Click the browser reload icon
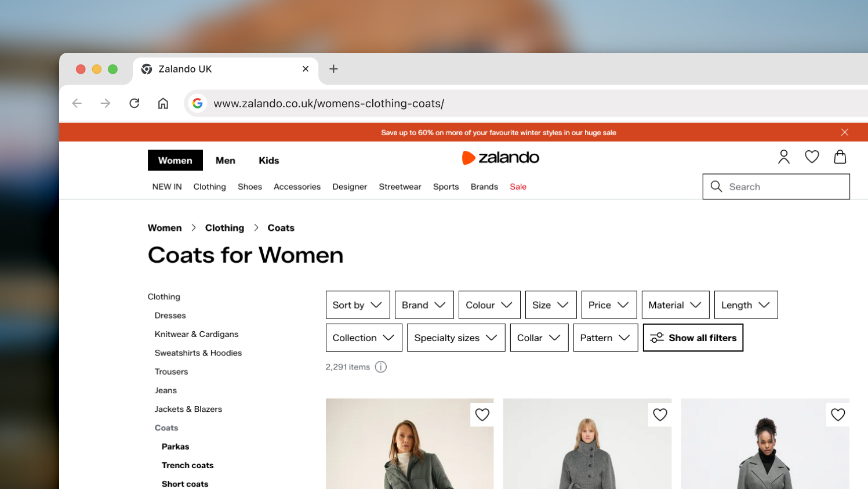868x489 pixels. click(x=134, y=103)
